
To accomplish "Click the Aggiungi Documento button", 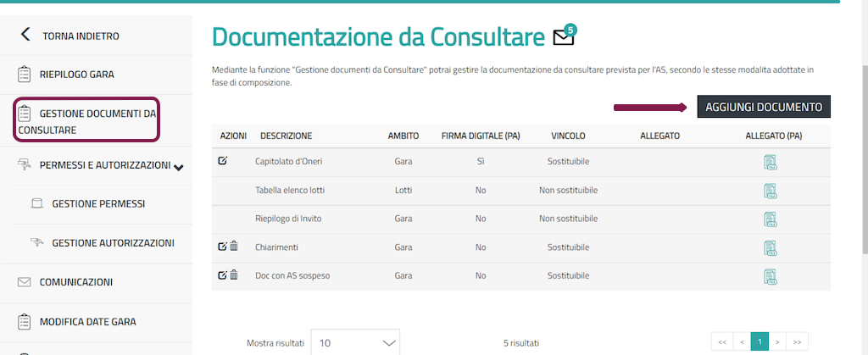I will tap(764, 107).
